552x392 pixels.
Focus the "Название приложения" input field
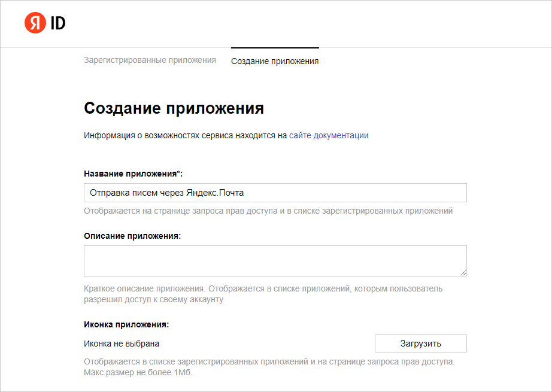click(275, 192)
